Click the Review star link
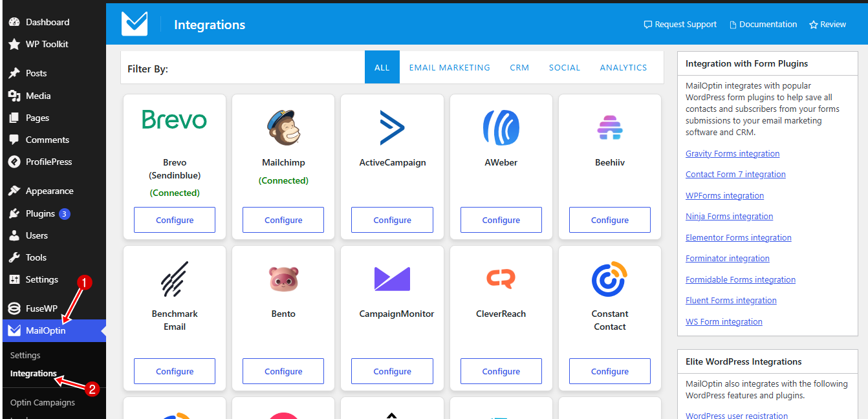This screenshot has height=419, width=868. 828,25
